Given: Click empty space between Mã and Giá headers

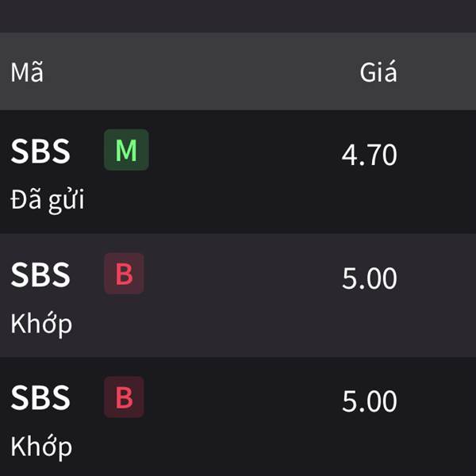Looking at the screenshot, I should (x=201, y=72).
